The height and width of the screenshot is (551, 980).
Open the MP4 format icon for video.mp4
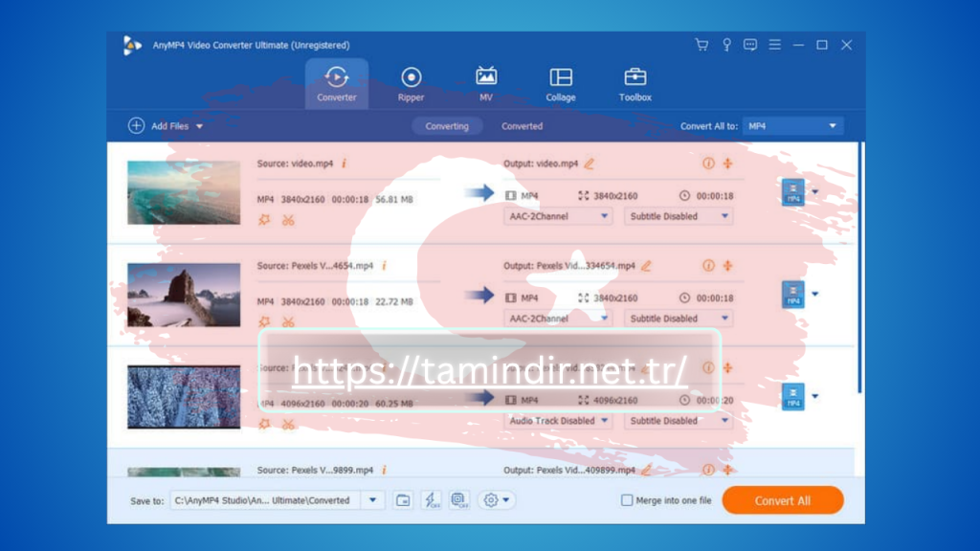[x=793, y=191]
